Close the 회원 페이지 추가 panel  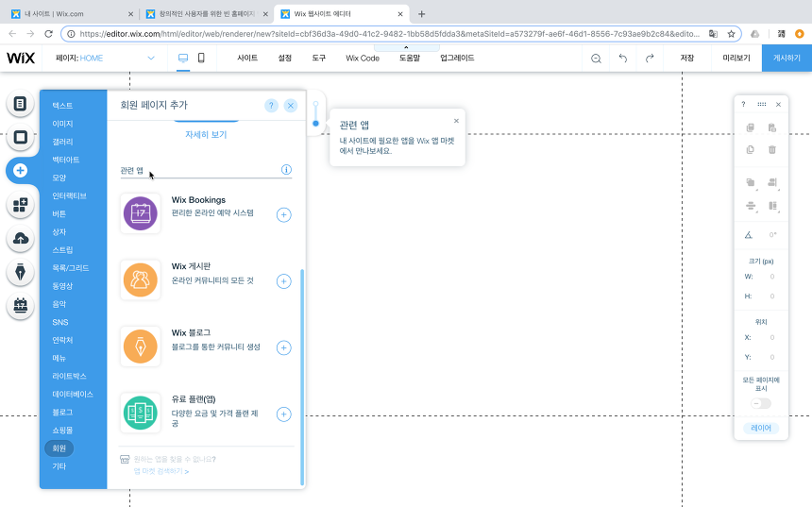coord(291,106)
